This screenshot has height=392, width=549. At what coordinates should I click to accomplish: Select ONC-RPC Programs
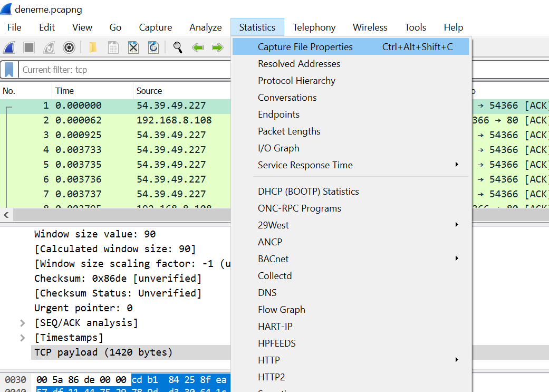pyautogui.click(x=351, y=208)
